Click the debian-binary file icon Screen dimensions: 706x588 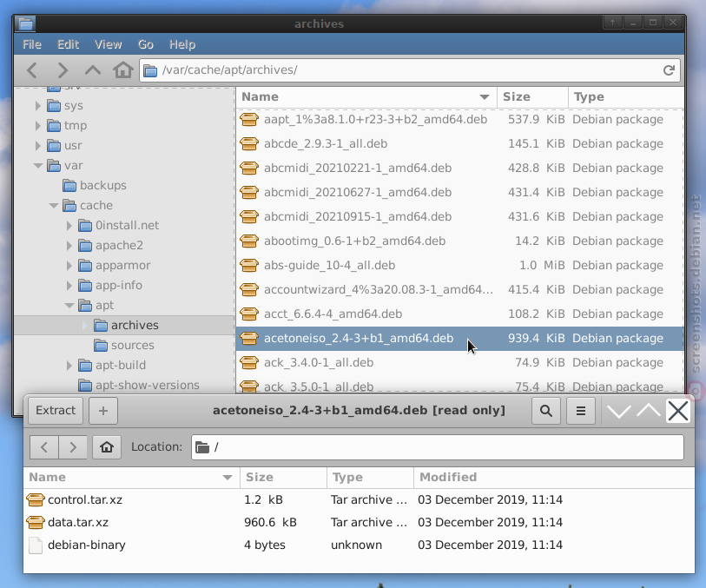point(35,545)
